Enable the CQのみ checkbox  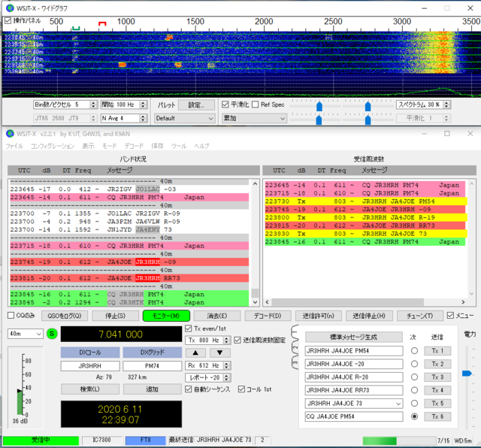[x=11, y=316]
